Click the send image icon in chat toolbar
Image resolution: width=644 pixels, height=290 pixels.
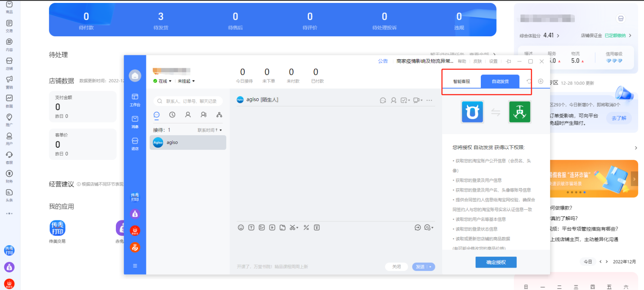[x=261, y=228]
